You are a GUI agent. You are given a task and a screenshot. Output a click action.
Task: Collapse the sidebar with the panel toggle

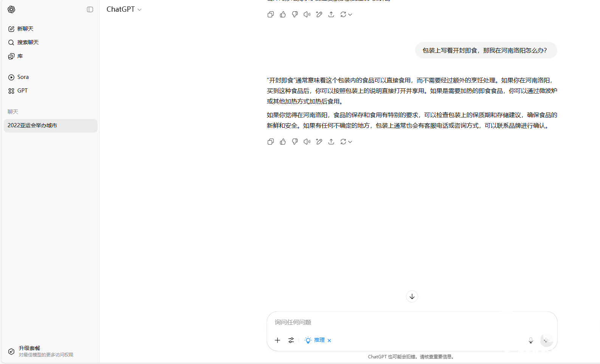click(90, 9)
